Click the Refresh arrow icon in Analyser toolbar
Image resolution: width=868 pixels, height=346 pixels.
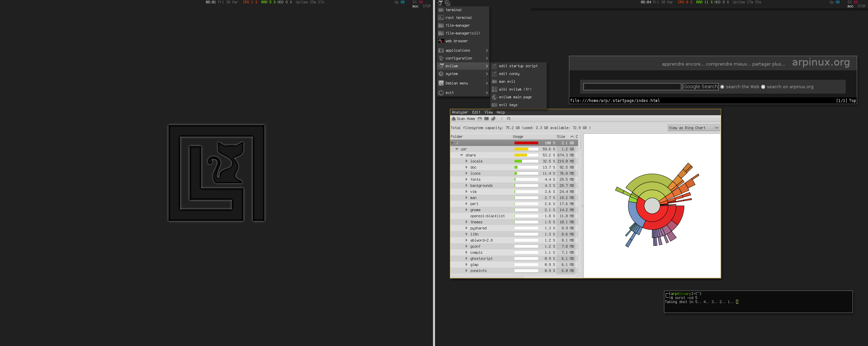(x=508, y=119)
